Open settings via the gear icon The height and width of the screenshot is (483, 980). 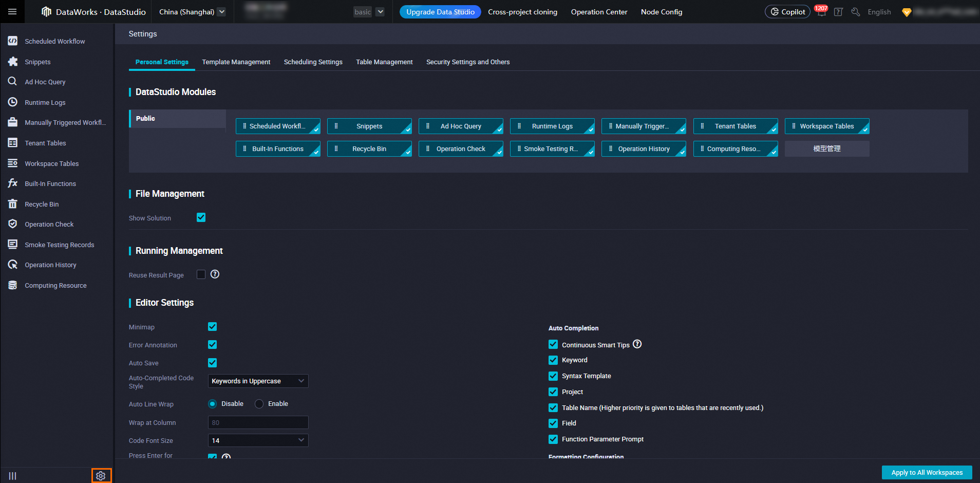coord(101,476)
